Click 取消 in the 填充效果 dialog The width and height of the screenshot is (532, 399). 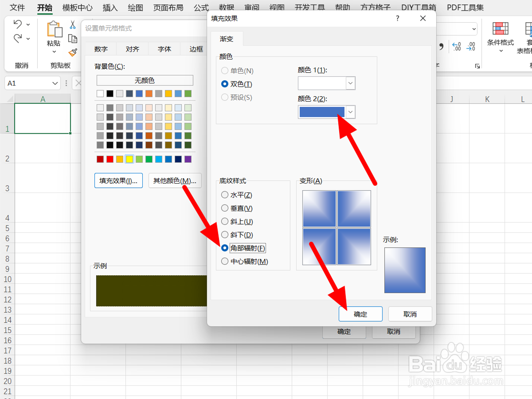click(410, 314)
